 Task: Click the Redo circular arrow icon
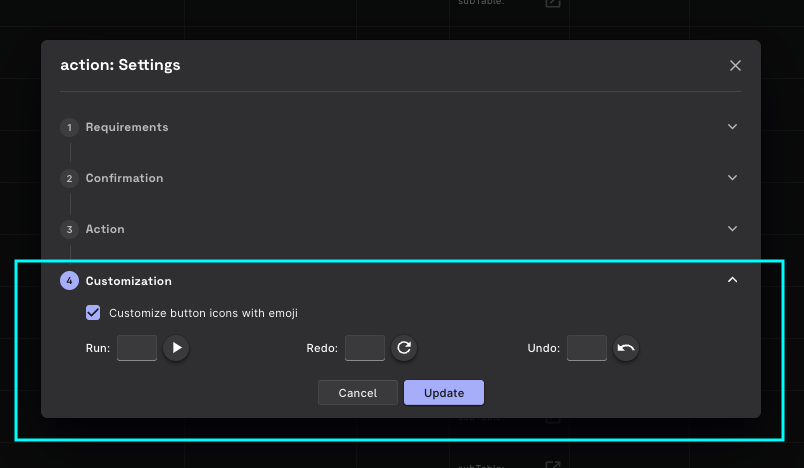pos(404,348)
